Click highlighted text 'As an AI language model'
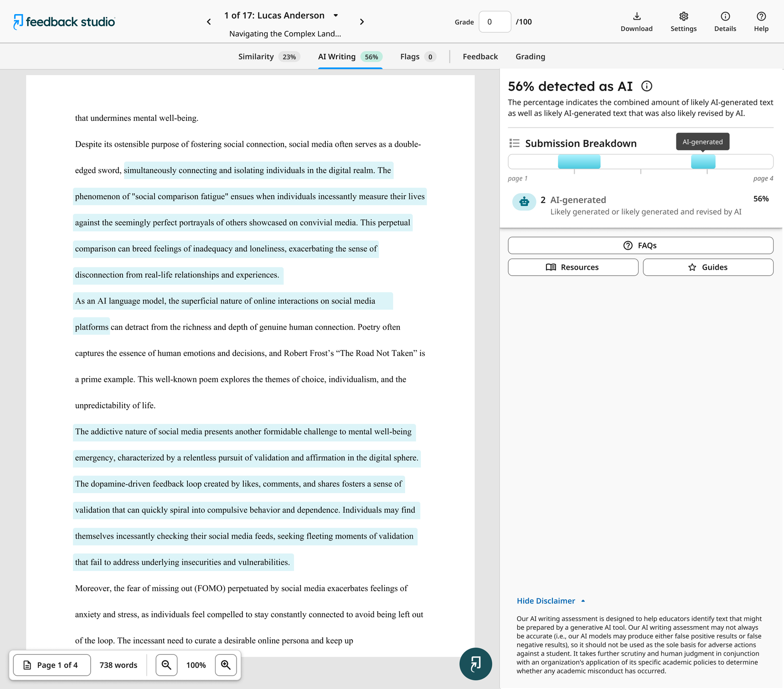Screen dimensions: 784x689 point(120,301)
